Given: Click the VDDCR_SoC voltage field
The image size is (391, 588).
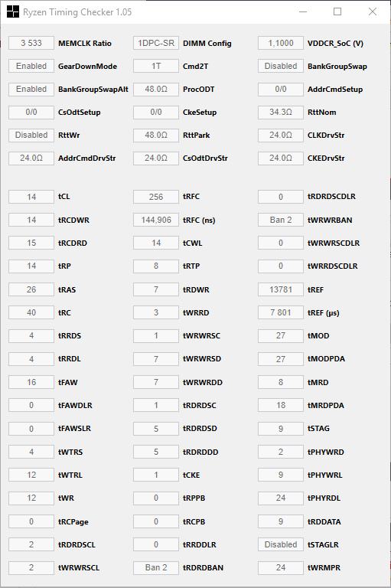Looking at the screenshot, I should click(281, 43).
